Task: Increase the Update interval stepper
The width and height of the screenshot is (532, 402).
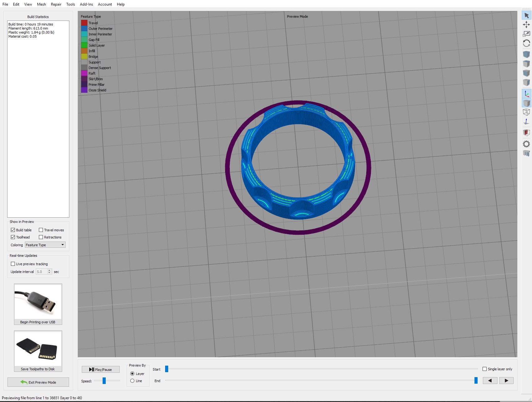Action: coord(49,270)
